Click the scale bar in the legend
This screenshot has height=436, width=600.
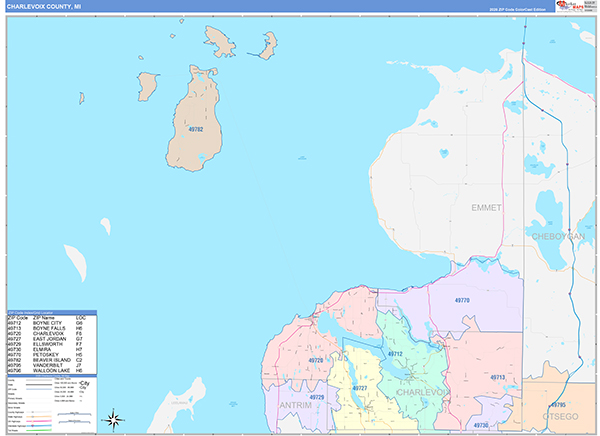click(x=73, y=412)
